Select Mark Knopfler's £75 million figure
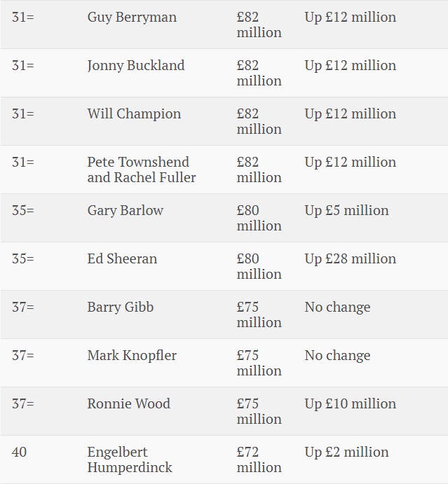 259,363
